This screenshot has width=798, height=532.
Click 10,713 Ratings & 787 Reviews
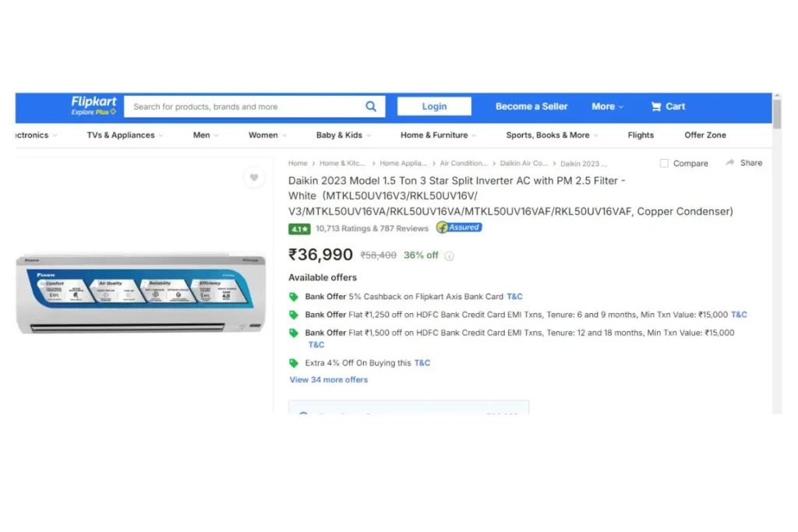point(372,229)
